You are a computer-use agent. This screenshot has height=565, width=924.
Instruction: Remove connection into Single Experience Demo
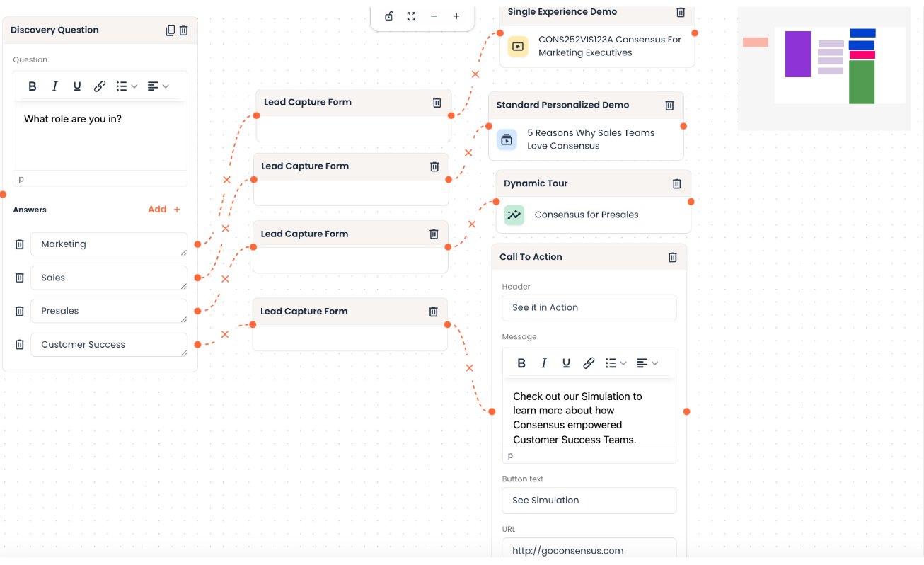475,74
